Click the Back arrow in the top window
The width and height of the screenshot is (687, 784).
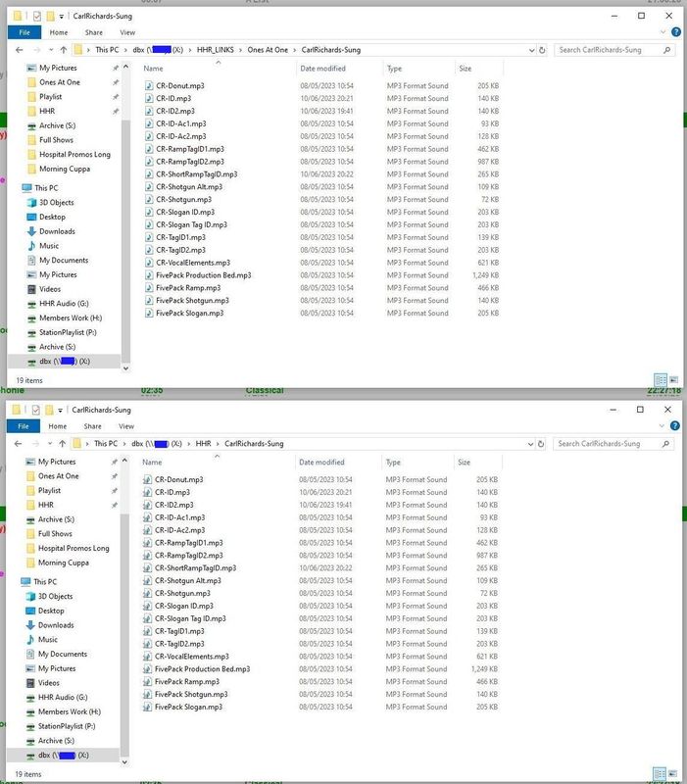click(19, 50)
